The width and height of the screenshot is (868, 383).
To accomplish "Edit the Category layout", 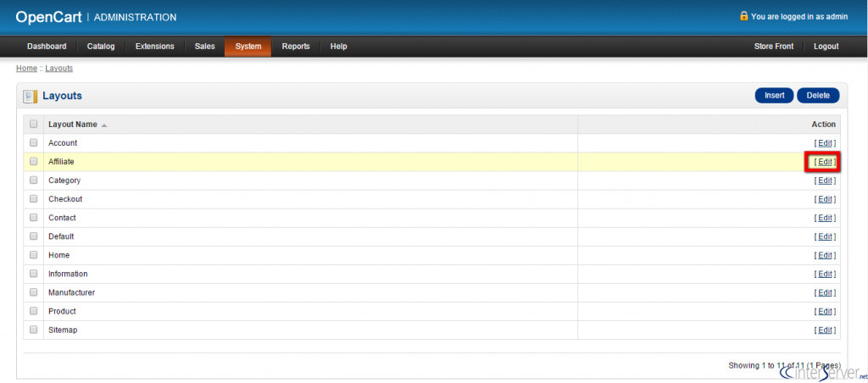I will click(x=825, y=180).
